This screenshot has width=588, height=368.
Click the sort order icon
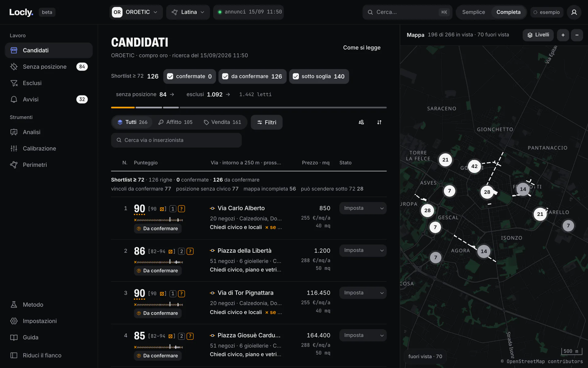tap(379, 122)
